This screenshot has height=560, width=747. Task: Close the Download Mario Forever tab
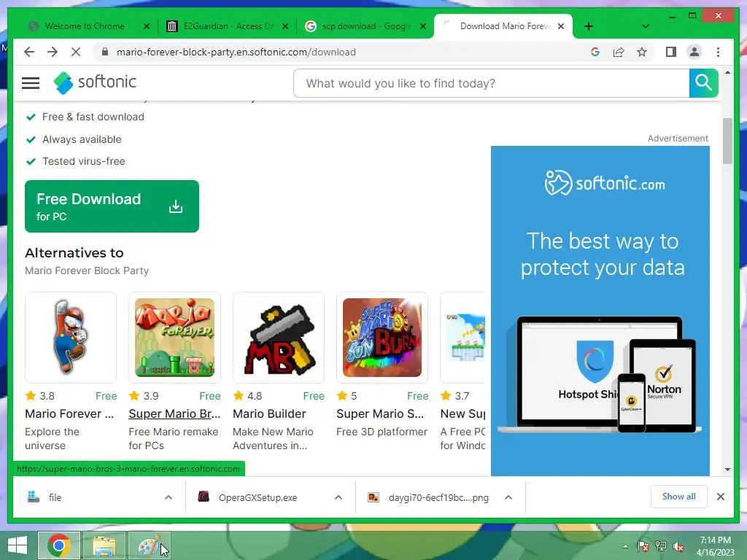pos(561,26)
